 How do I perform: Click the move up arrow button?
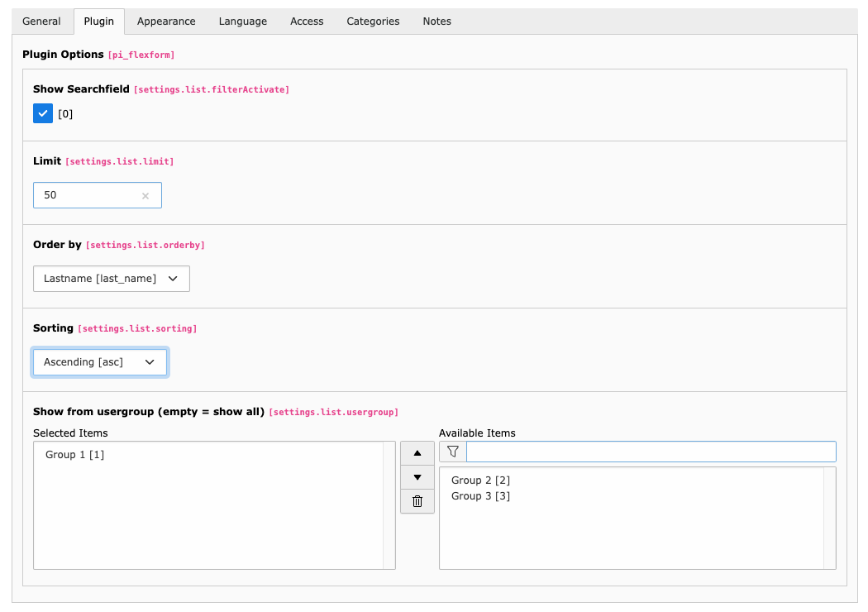[x=417, y=453]
